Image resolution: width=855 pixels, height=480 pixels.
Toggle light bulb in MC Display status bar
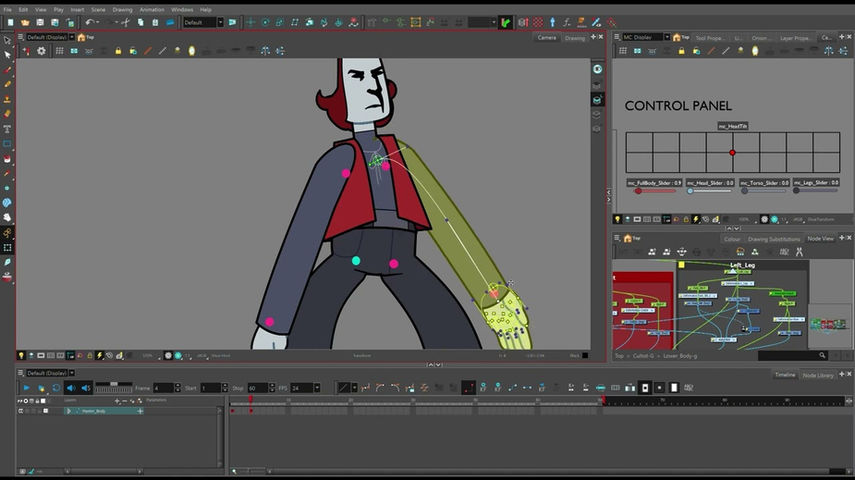coord(617,219)
